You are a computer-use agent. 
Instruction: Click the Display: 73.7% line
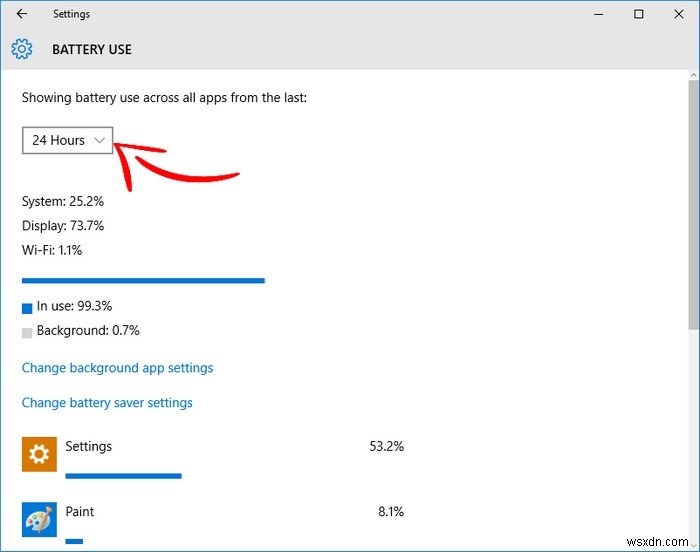[x=63, y=226]
